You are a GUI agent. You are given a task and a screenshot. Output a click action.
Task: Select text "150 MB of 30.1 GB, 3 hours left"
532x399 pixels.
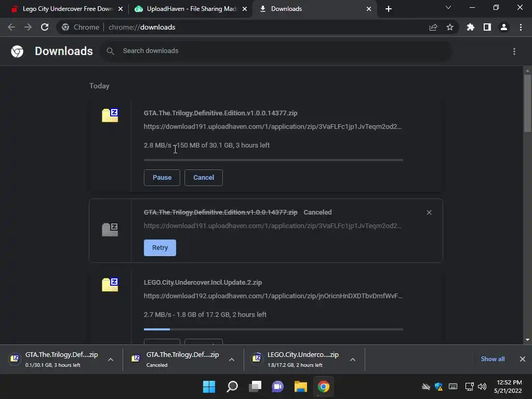[x=223, y=145]
